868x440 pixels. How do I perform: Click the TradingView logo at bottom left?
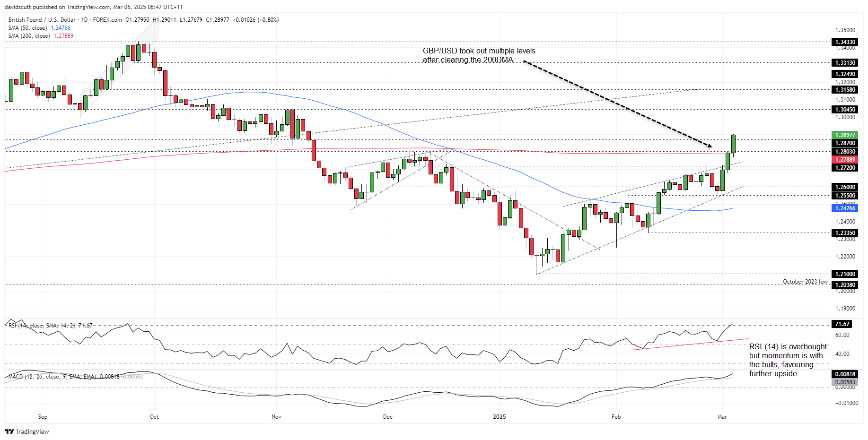27,431
